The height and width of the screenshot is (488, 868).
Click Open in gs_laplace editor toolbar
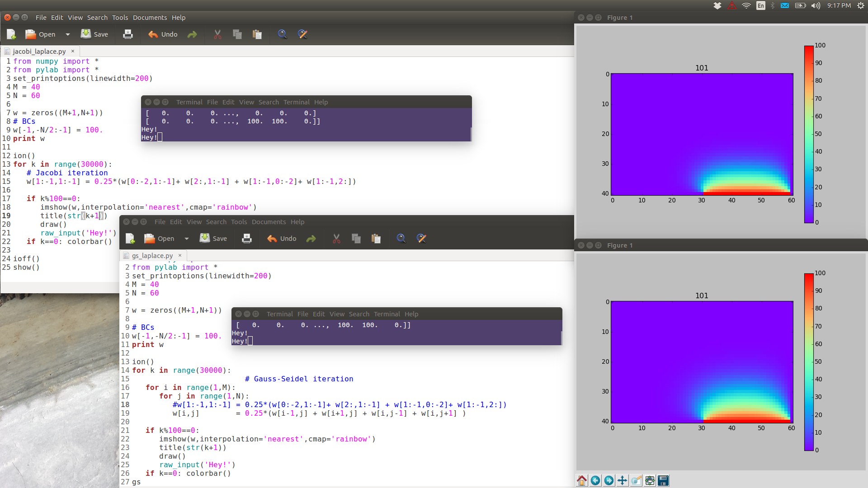click(159, 239)
